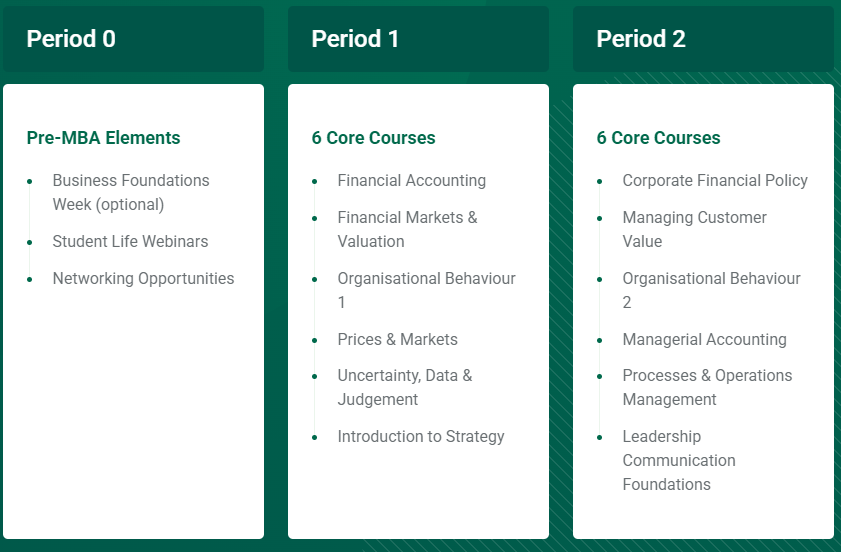The height and width of the screenshot is (552, 841).
Task: Open Corporate Financial Policy course
Action: pos(715,180)
